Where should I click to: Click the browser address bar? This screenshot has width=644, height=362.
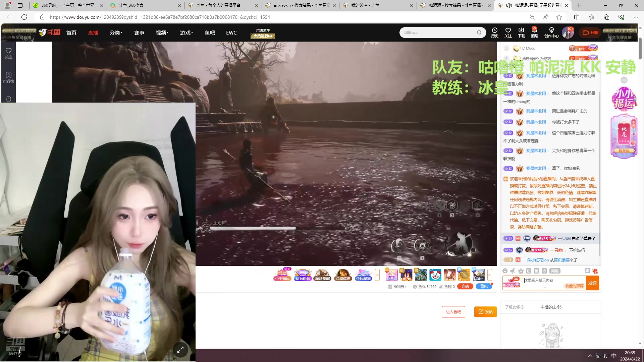tap(282, 17)
